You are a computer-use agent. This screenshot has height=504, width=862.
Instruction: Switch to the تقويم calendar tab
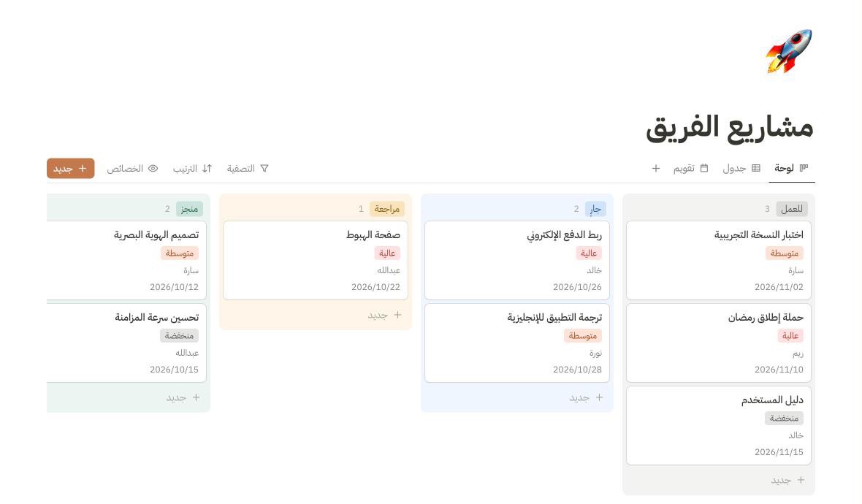pos(690,168)
